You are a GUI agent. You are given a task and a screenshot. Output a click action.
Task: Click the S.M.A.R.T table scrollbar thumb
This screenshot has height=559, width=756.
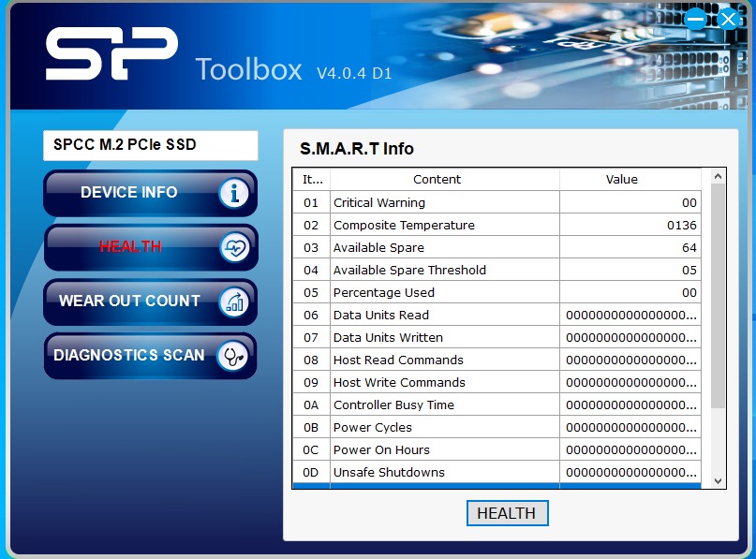coord(718,296)
